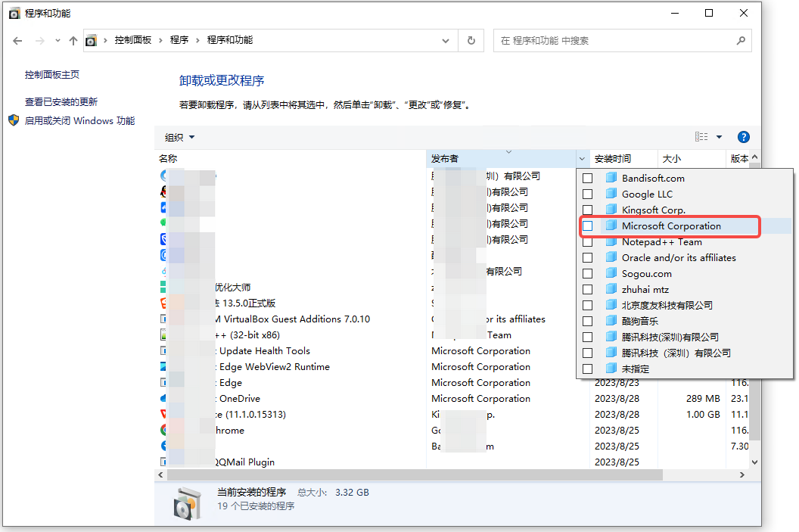Click the search magnifier icon
This screenshot has width=799, height=532.
tap(741, 40)
